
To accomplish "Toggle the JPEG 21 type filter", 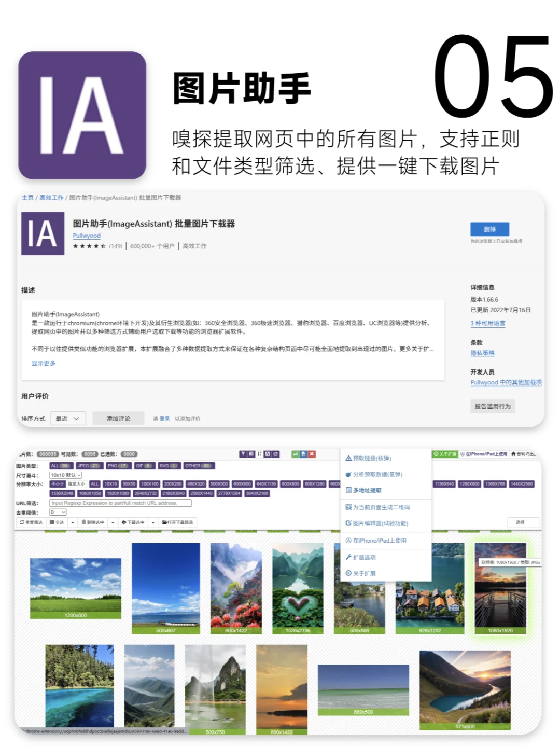I will tap(89, 466).
